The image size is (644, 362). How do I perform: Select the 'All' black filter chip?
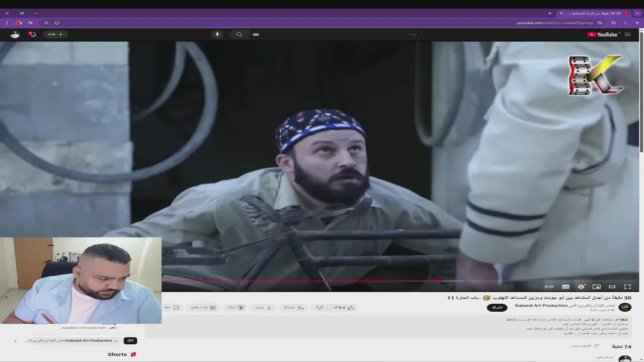[x=130, y=340]
